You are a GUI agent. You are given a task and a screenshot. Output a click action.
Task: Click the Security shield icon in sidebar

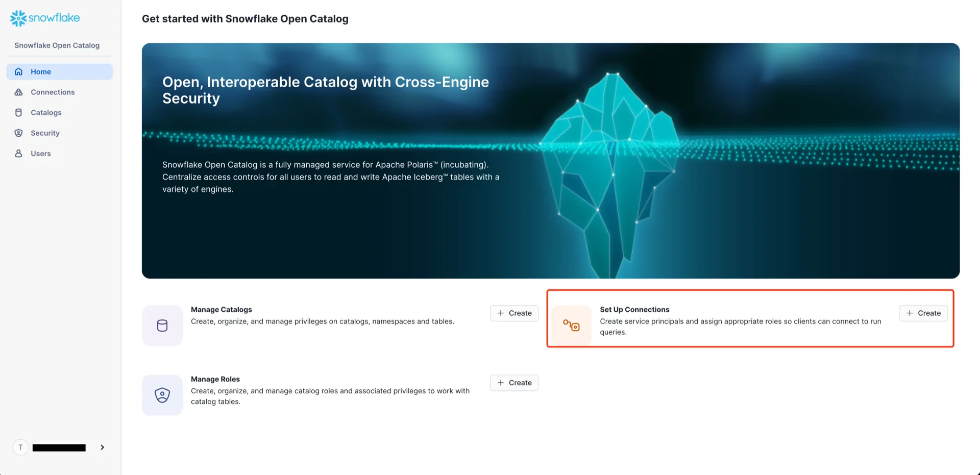(18, 133)
